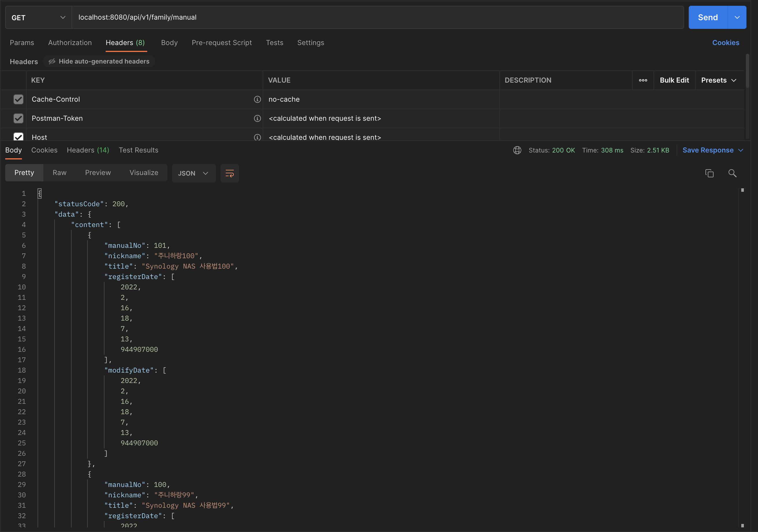This screenshot has height=532, width=758.
Task: Open the three-dots column options
Action: coord(643,80)
